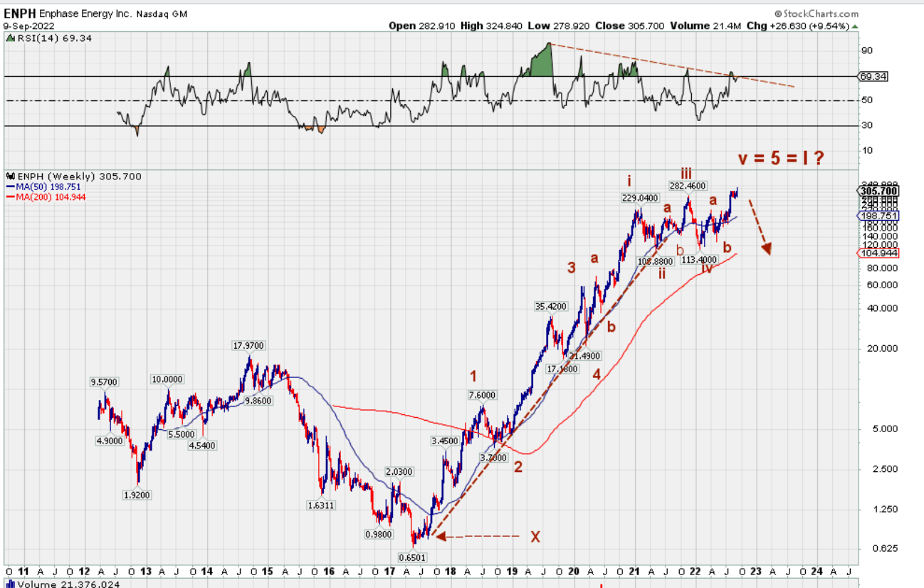Click the 50 level on RSI axis
This screenshot has height=588, width=924.
click(866, 100)
